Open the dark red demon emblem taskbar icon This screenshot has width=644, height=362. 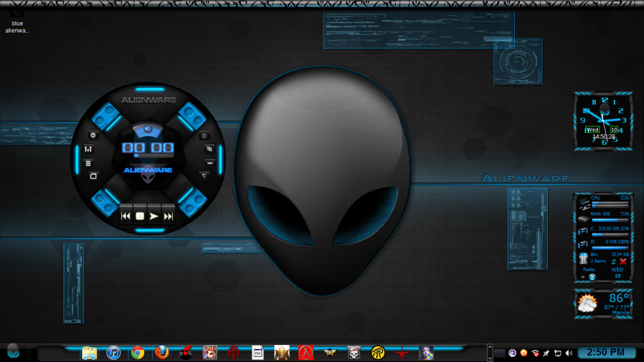[x=234, y=353]
